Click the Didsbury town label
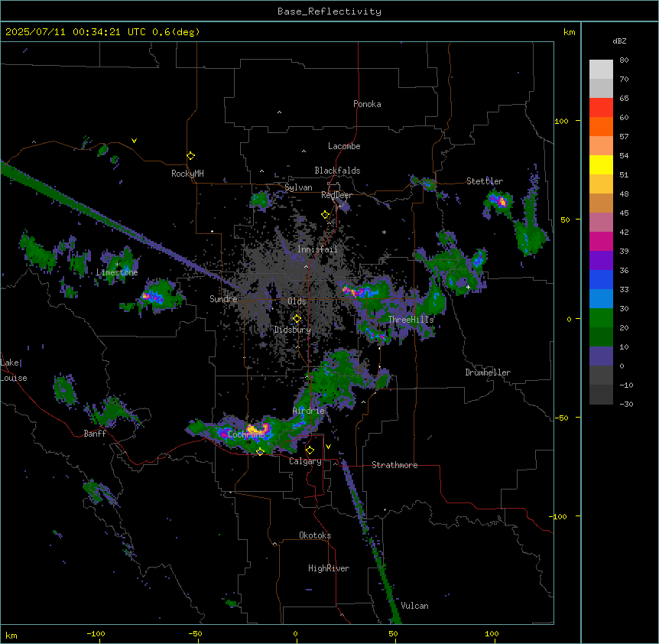Viewport: 659px width, 644px height. coord(293,330)
